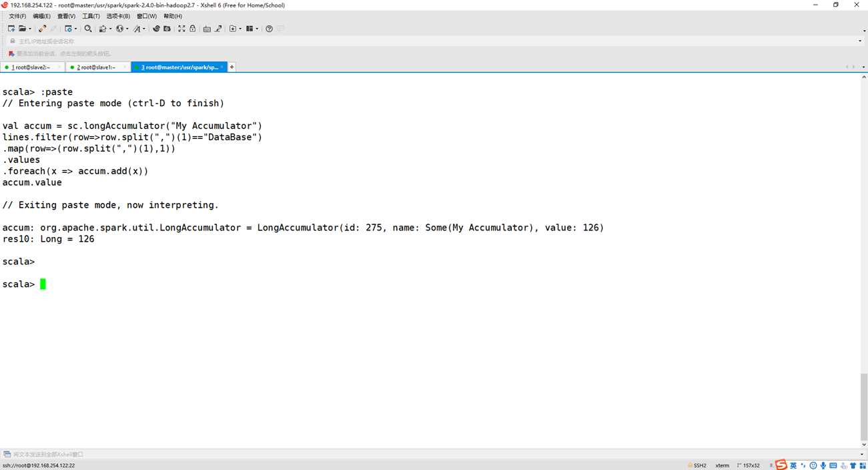Close the root@master tab

pos(222,67)
